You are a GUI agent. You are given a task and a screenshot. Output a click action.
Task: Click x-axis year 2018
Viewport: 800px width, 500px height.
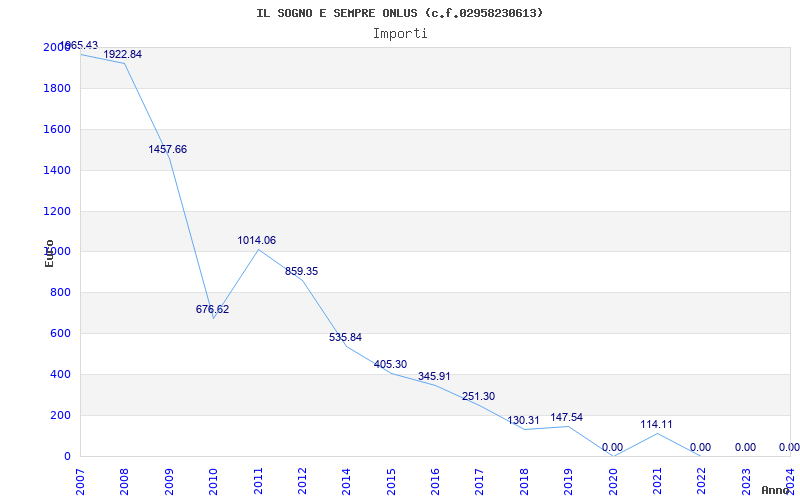(x=524, y=482)
